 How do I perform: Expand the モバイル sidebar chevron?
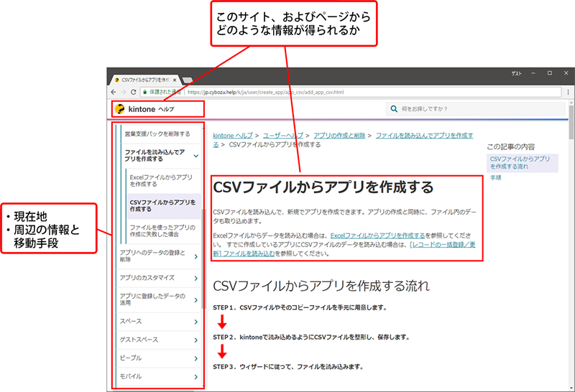tap(196, 377)
